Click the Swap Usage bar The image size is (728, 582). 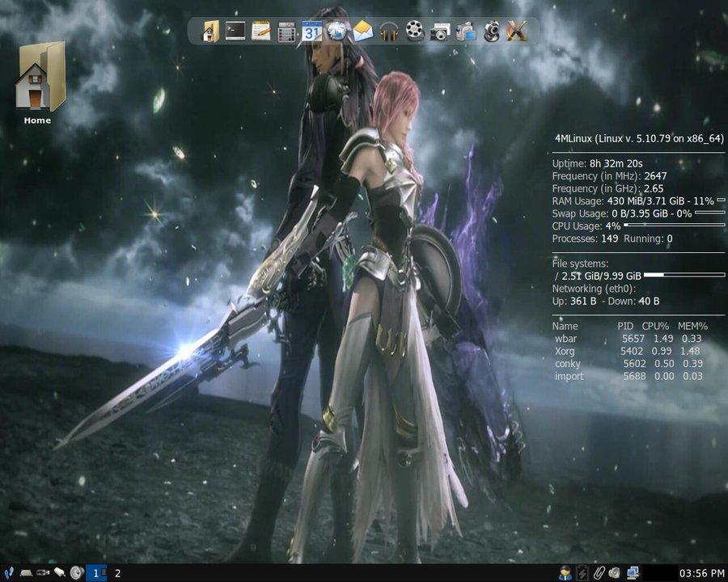tap(709, 213)
